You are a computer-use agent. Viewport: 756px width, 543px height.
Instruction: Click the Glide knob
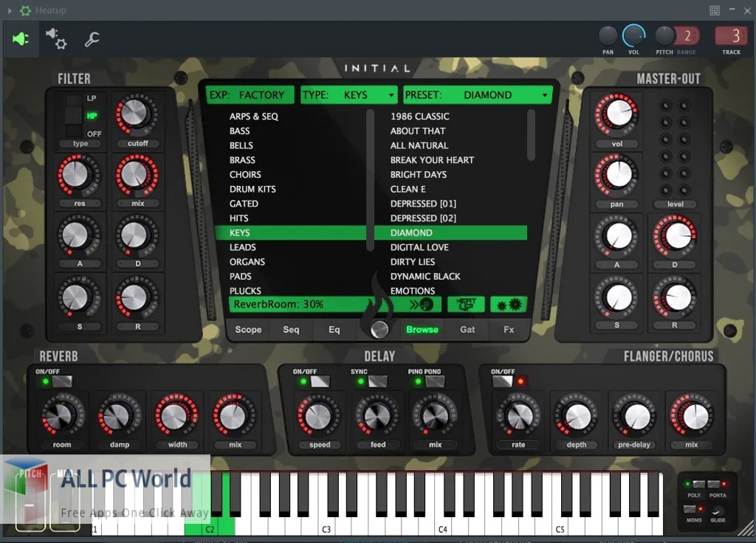pos(718,511)
